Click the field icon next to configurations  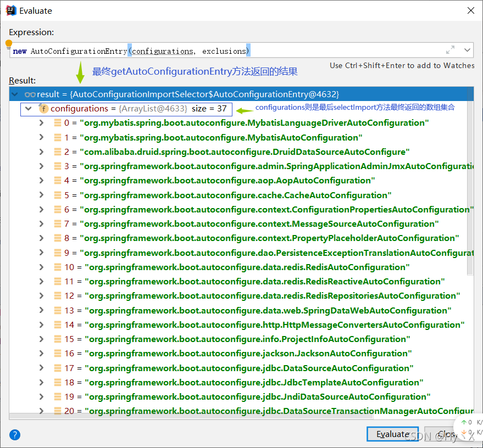pyautogui.click(x=43, y=109)
